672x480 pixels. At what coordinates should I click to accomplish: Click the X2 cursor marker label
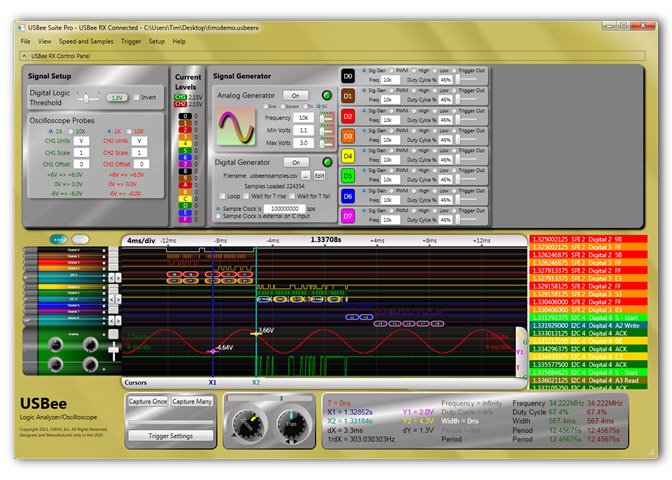tap(256, 382)
